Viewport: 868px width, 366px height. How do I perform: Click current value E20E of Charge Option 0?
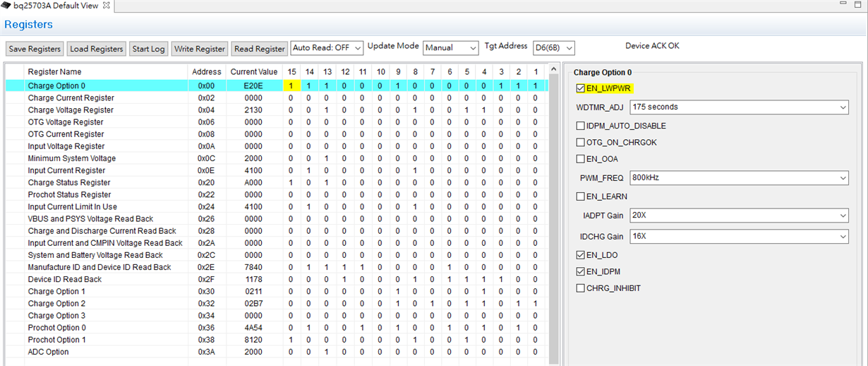coord(254,85)
